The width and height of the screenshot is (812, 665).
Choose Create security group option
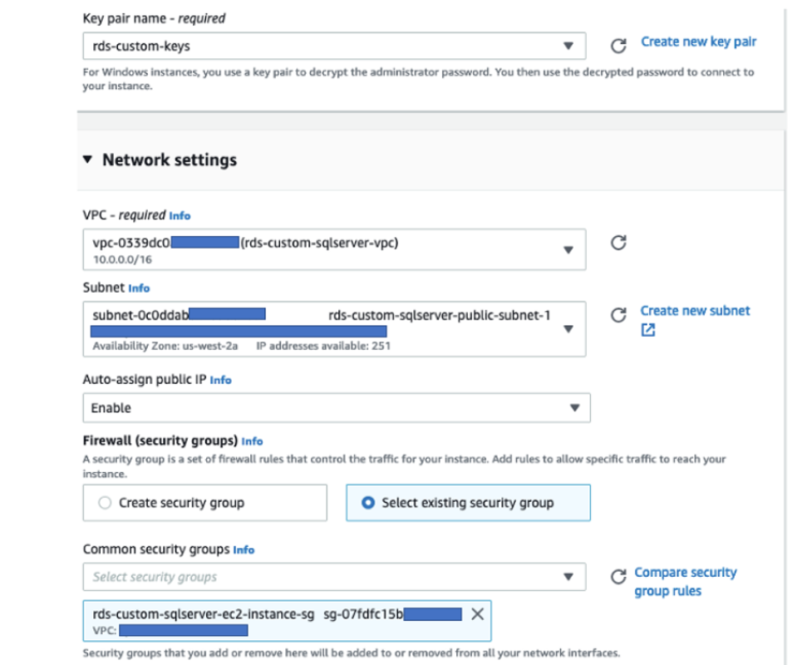[205, 503]
